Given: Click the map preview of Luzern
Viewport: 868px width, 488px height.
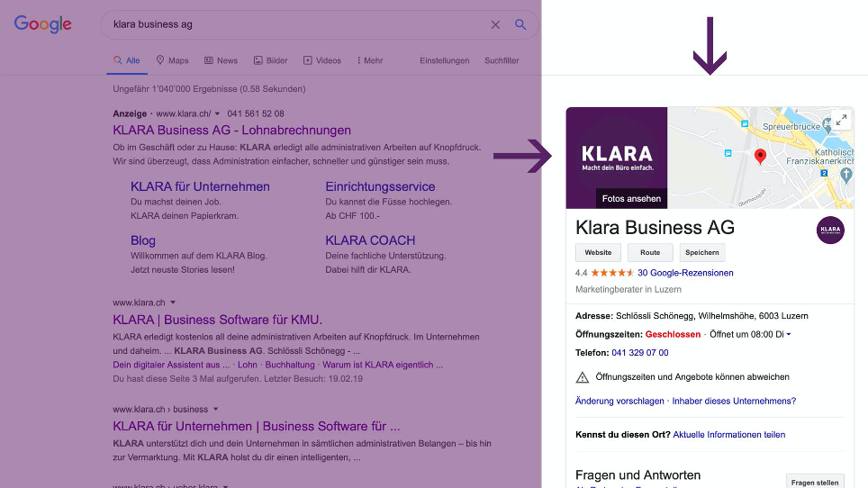Looking at the screenshot, I should tap(761, 158).
